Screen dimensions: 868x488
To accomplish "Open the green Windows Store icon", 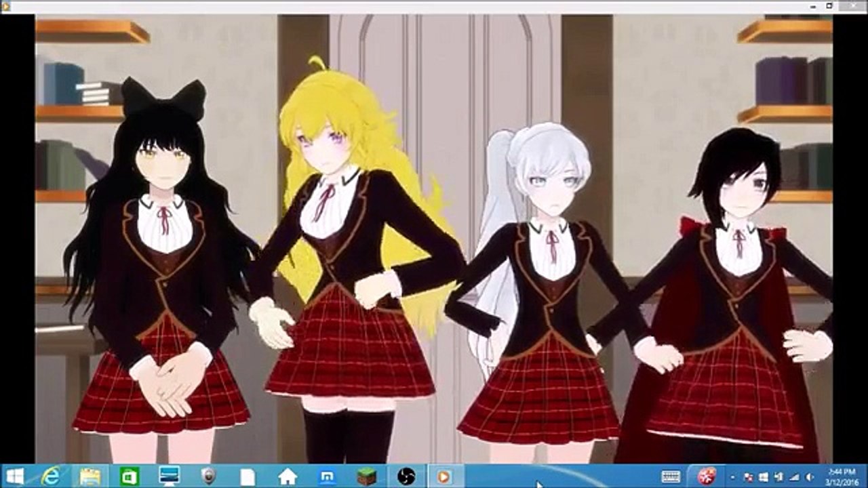I will tap(129, 476).
